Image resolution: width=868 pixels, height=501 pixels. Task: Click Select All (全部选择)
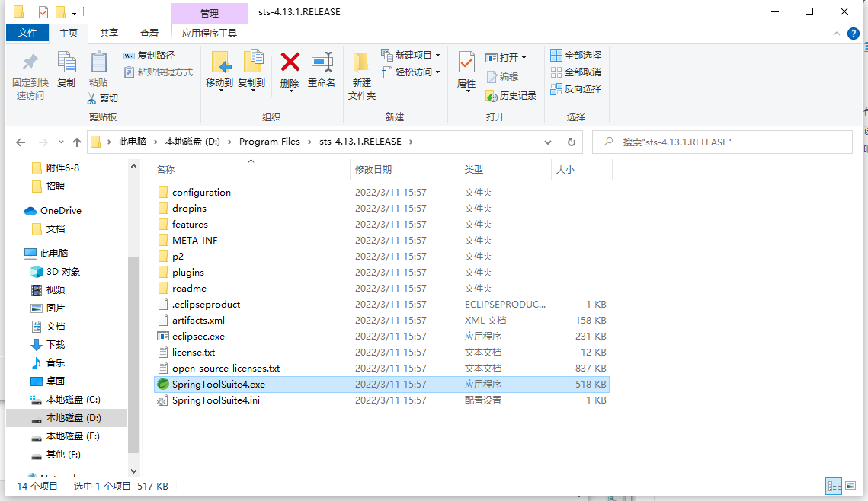[x=575, y=56]
